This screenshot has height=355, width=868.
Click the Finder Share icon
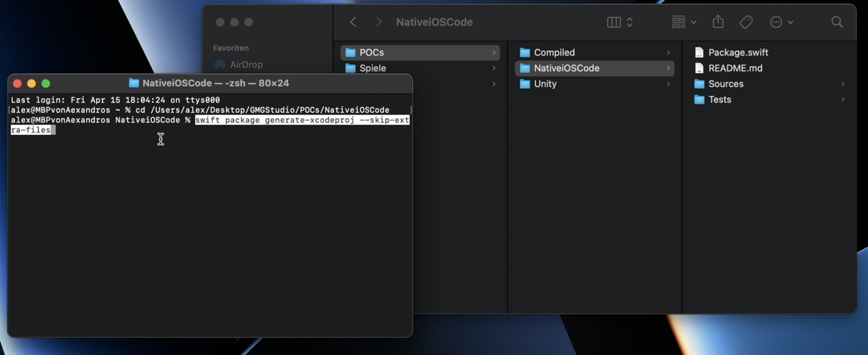(x=718, y=22)
